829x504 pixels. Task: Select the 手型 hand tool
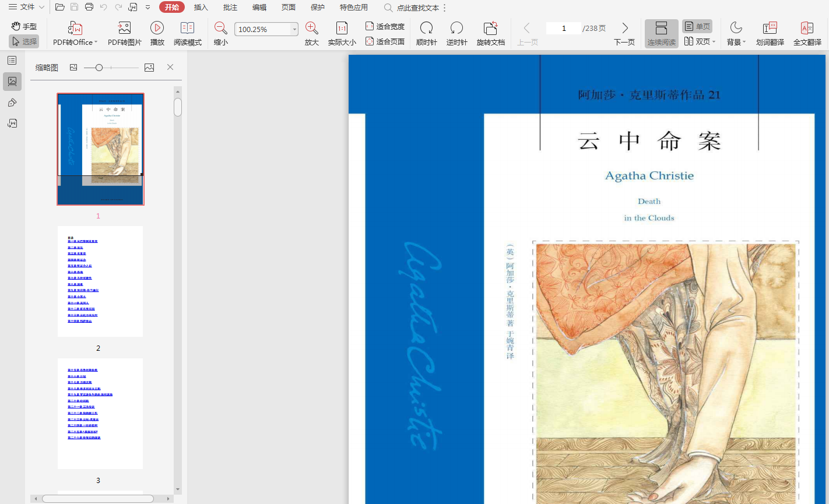coord(24,26)
